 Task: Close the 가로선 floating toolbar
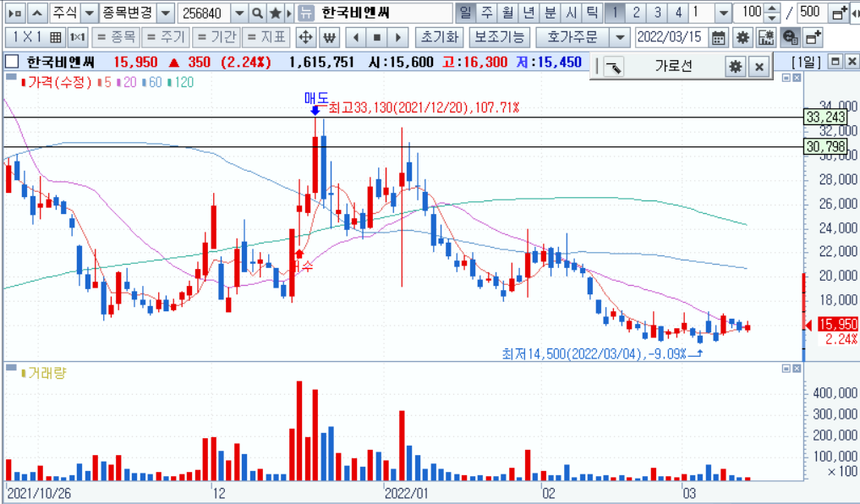point(759,67)
